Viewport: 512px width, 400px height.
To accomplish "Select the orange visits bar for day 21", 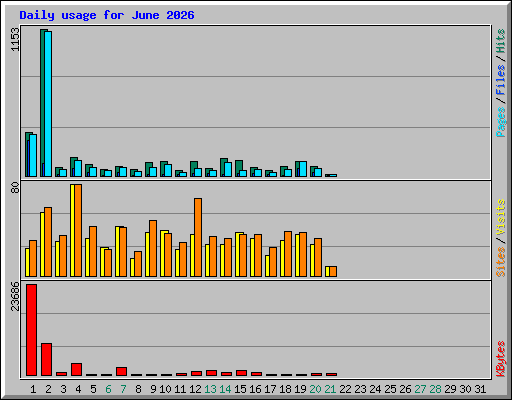I will tap(333, 271).
